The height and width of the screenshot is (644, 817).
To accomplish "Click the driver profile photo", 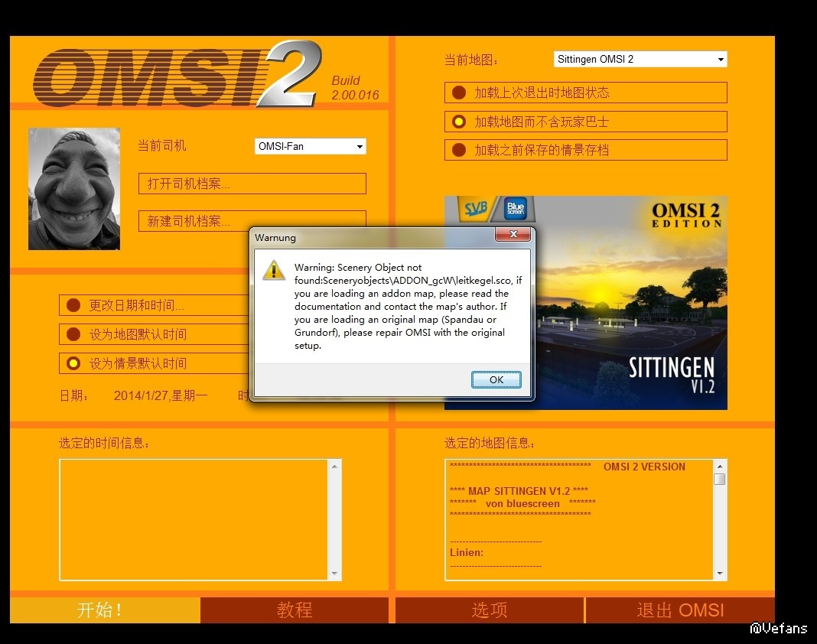I will click(74, 189).
